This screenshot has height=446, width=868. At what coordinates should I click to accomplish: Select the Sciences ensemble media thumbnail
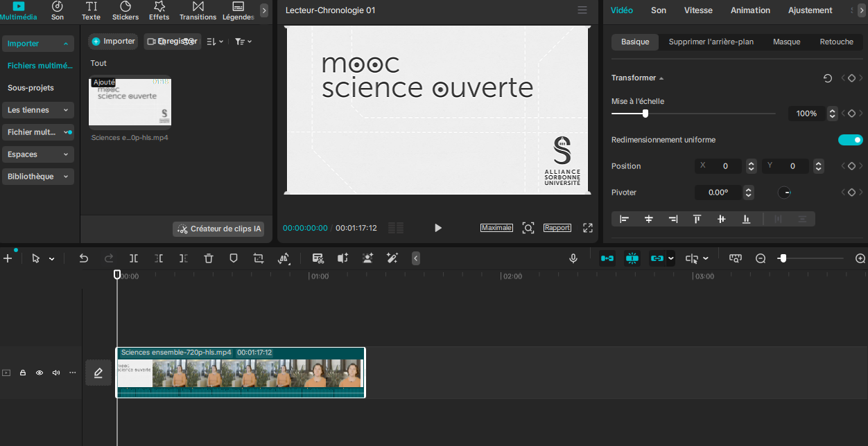pyautogui.click(x=130, y=102)
